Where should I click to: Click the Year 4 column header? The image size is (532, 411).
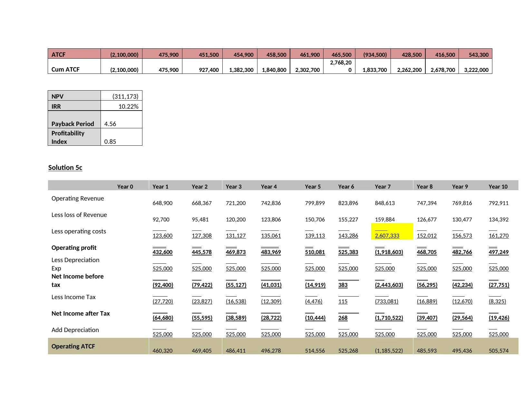(x=269, y=187)
